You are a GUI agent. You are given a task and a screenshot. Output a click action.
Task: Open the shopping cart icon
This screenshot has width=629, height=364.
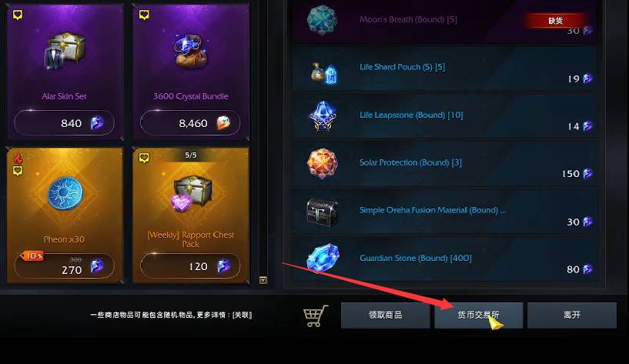coord(316,316)
